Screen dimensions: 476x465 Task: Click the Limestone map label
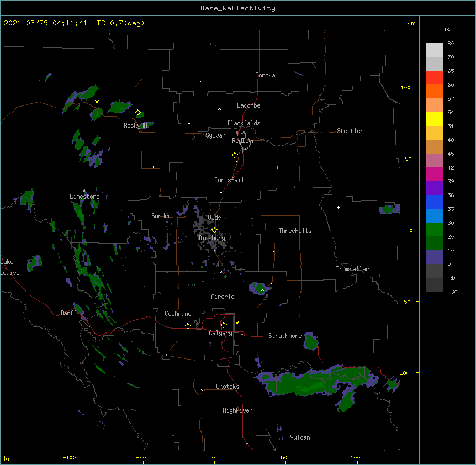(x=84, y=197)
